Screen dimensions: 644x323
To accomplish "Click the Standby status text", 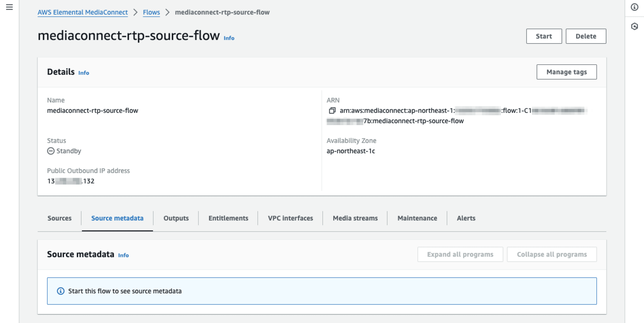I will (x=69, y=151).
